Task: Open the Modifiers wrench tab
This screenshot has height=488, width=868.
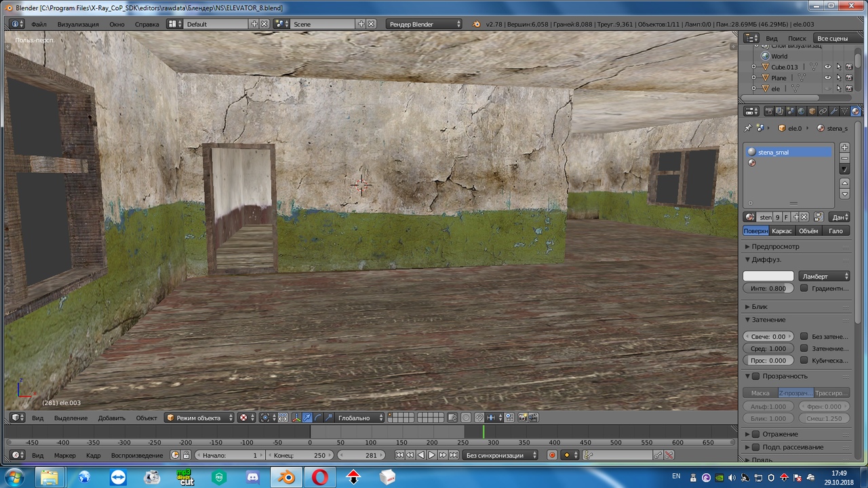Action: point(833,111)
